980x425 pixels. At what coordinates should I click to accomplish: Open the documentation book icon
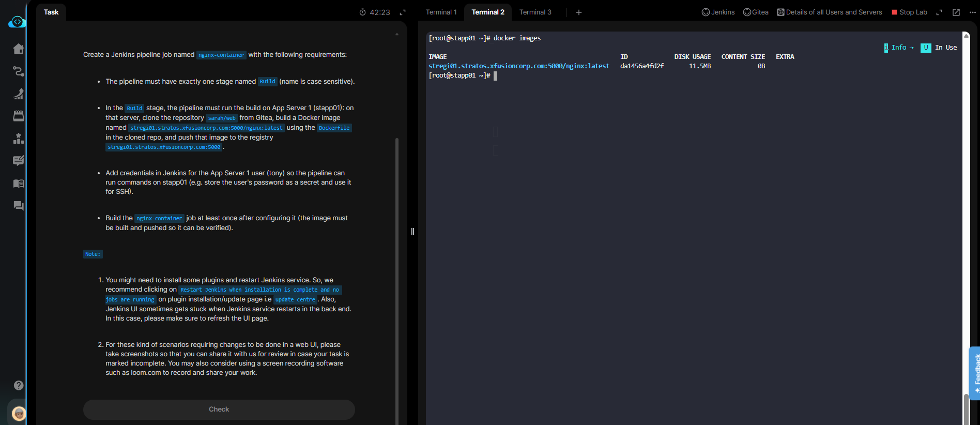pyautogui.click(x=19, y=184)
